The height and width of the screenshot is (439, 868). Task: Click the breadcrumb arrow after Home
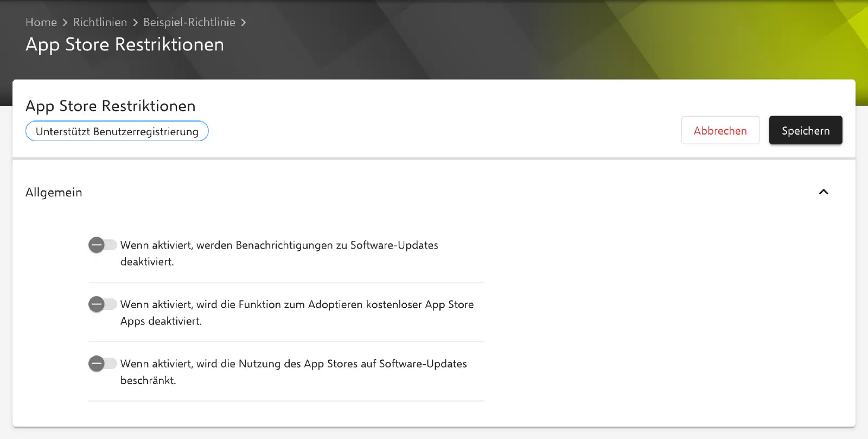65,22
